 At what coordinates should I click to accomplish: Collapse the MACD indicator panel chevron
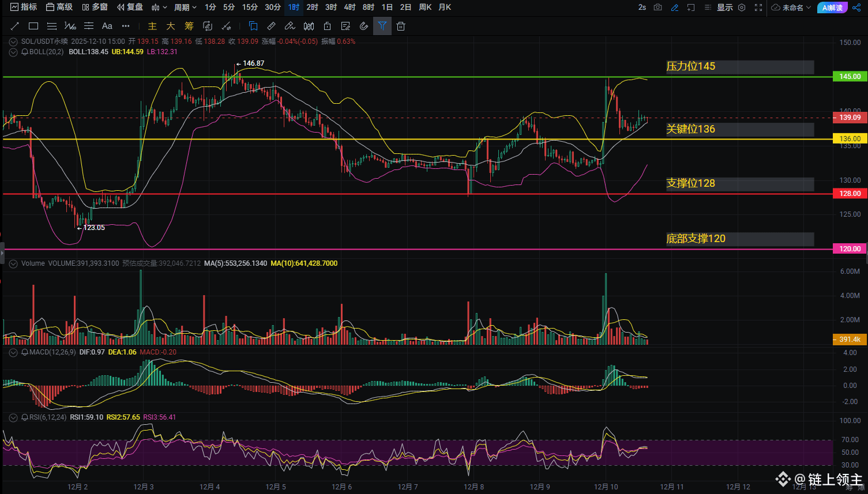13,352
